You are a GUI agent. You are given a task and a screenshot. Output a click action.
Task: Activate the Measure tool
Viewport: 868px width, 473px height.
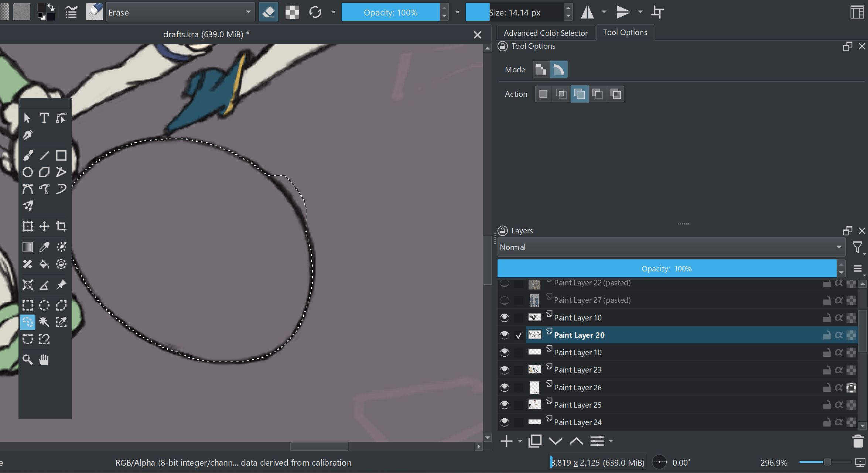click(x=44, y=285)
